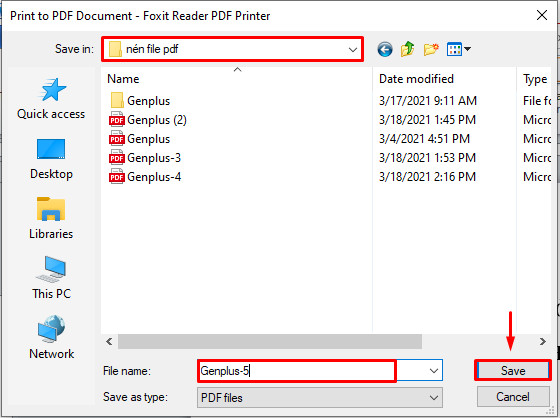Click the horizontal scrollbar left arrow
The height and width of the screenshot is (418, 560).
pyautogui.click(x=109, y=342)
